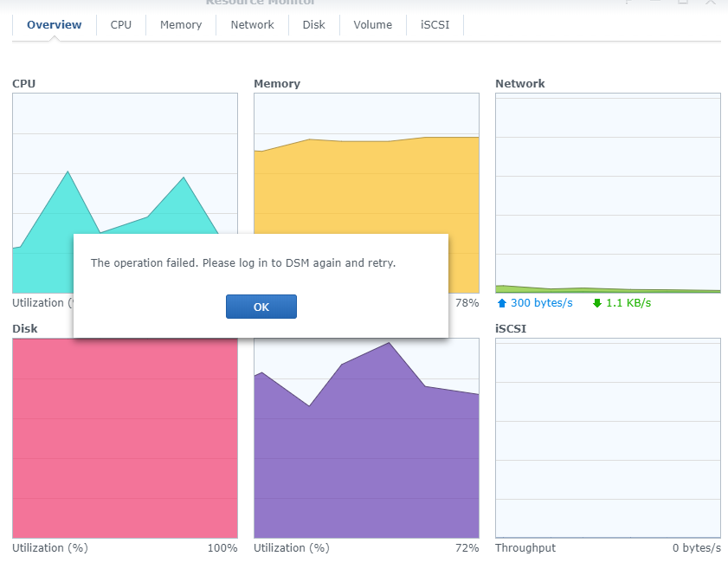
Task: Open the iSCSI tab
Action: [435, 25]
